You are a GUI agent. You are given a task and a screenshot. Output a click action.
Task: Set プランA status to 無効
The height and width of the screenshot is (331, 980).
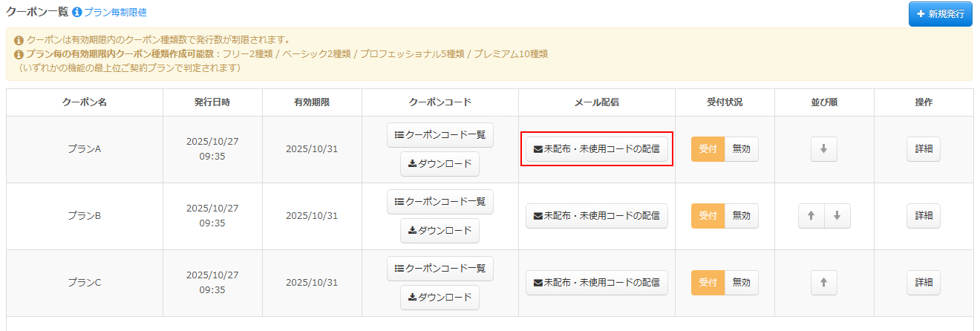click(x=741, y=149)
